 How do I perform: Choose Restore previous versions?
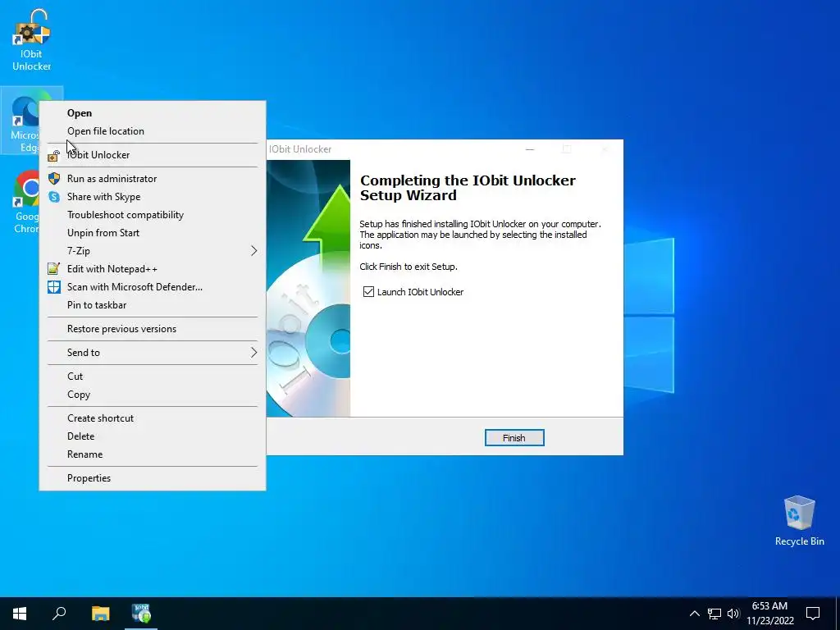click(153, 329)
